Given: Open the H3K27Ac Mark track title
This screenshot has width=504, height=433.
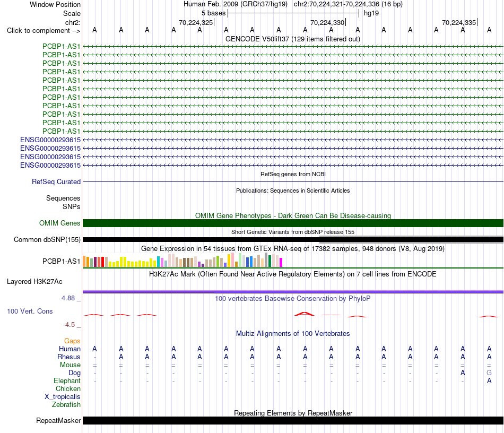Looking at the screenshot, I should coord(293,274).
